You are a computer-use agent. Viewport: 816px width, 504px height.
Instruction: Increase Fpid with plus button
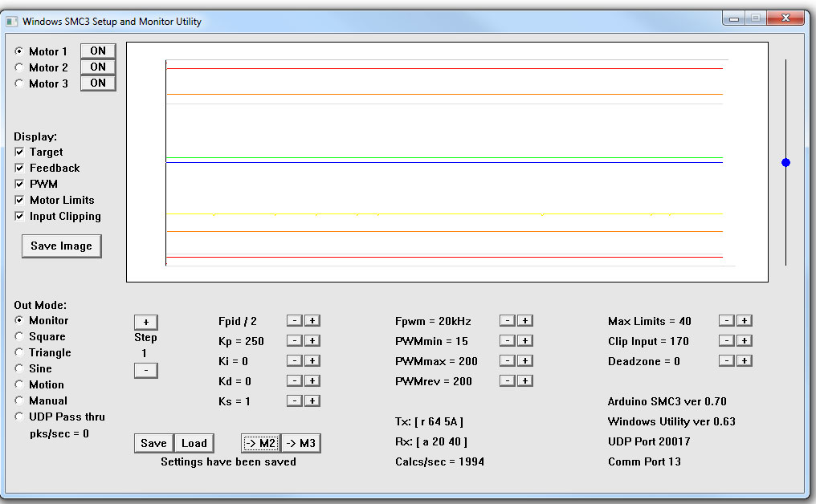tap(312, 321)
